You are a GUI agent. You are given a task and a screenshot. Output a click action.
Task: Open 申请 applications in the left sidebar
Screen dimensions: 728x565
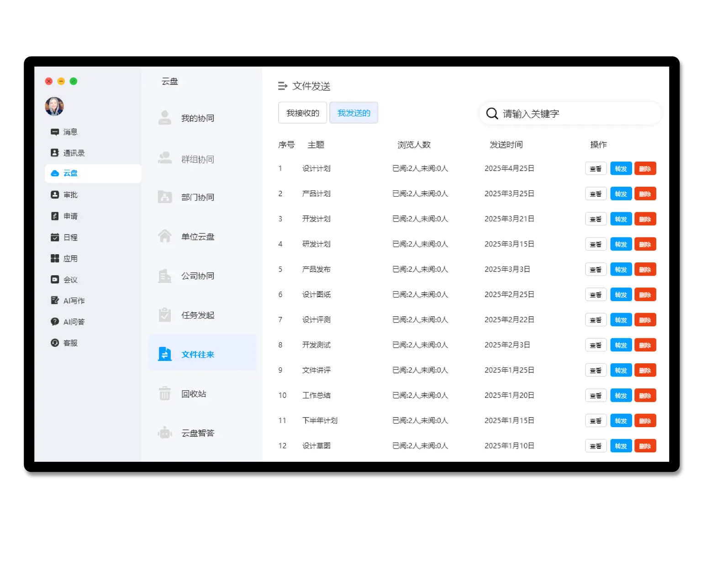coord(64,216)
